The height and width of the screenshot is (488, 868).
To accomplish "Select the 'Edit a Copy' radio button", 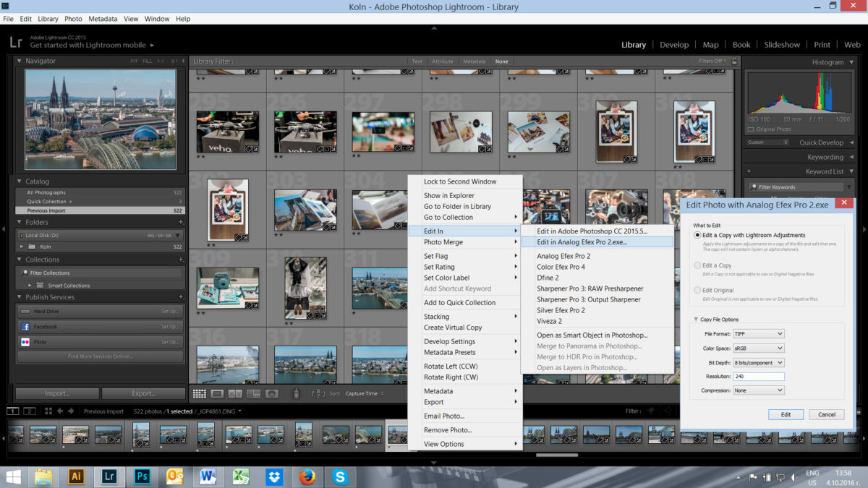I will pyautogui.click(x=697, y=265).
